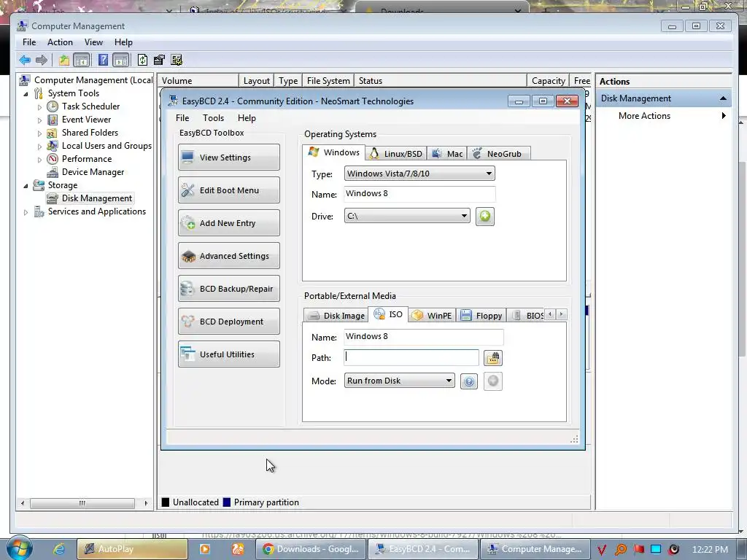
Task: Switch to the NeoGrub tab
Action: coord(498,153)
